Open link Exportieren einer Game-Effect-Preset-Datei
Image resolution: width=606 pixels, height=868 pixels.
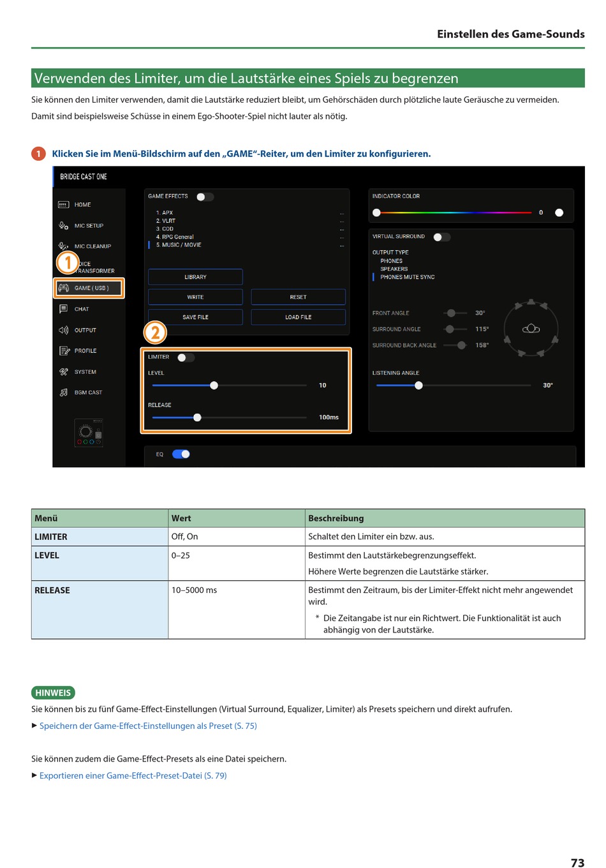pos(133,775)
